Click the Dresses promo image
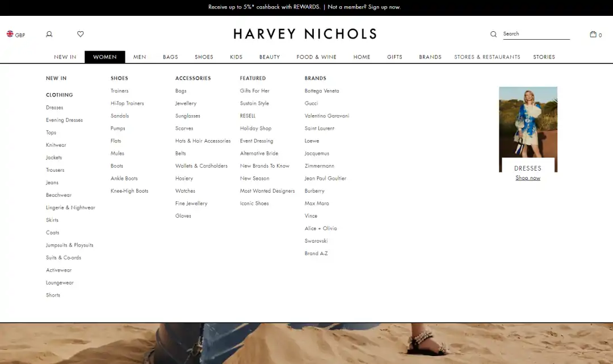The width and height of the screenshot is (613, 364). click(528, 129)
